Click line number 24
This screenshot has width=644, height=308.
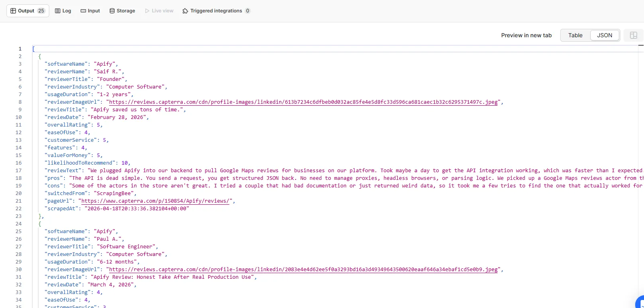click(x=18, y=224)
